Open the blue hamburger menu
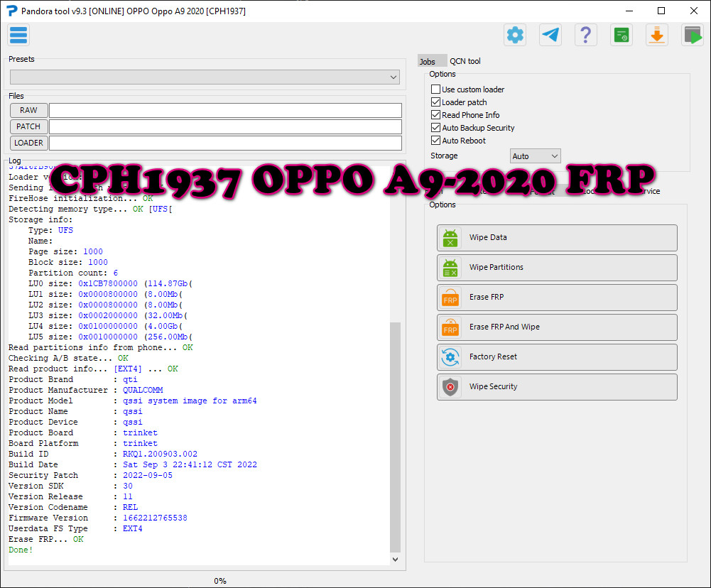The height and width of the screenshot is (588, 711). click(18, 34)
